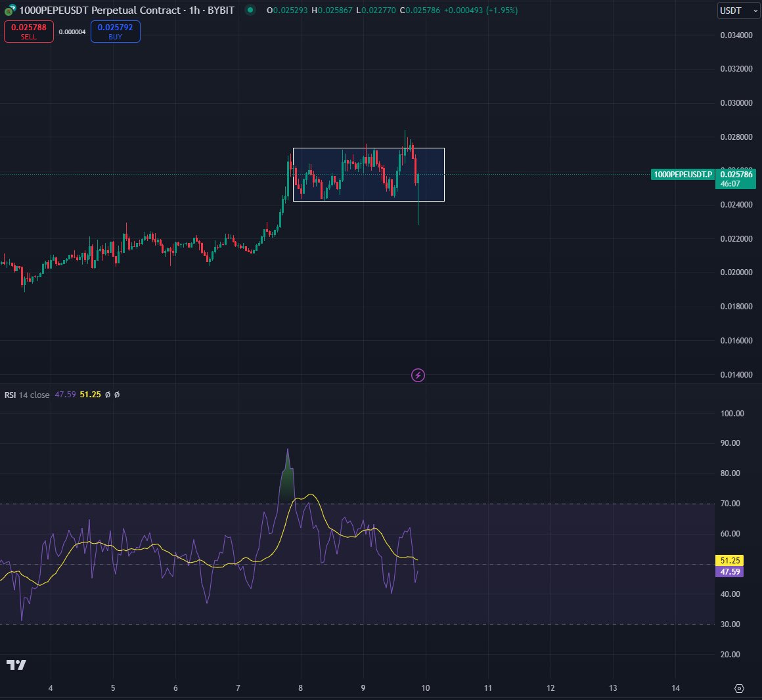
Task: Click the TradingView watermark logo
Action: point(18,665)
